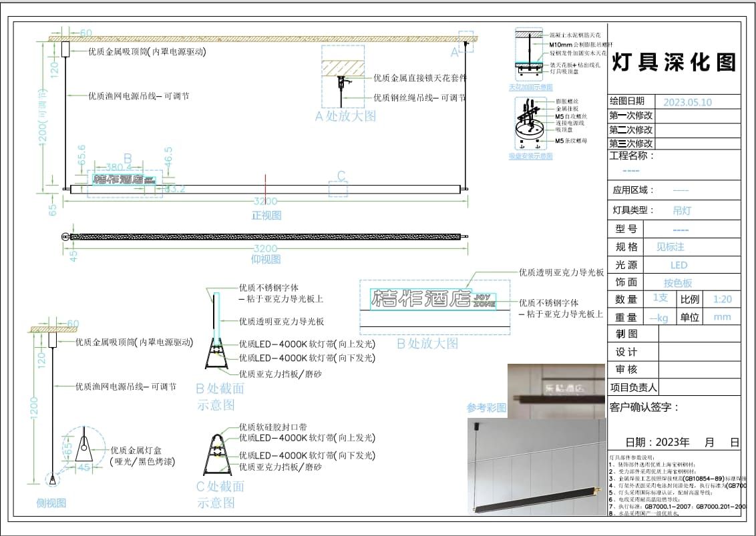Select the A处放大图 caption

point(345,116)
